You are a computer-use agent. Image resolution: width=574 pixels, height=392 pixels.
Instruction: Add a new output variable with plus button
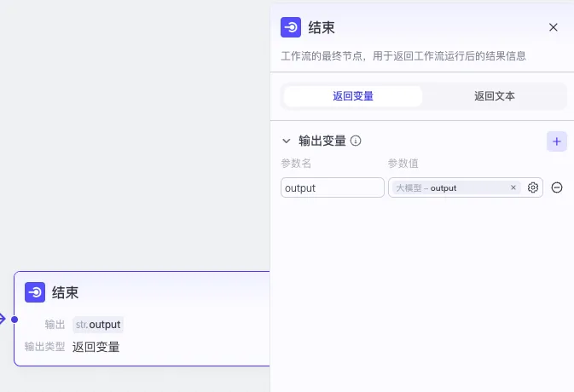point(556,141)
